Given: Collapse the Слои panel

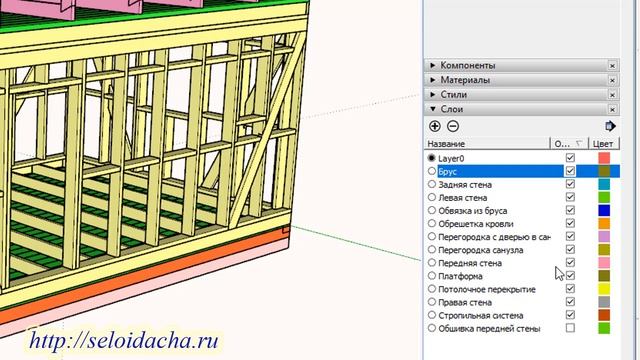Looking at the screenshot, I should [x=433, y=109].
